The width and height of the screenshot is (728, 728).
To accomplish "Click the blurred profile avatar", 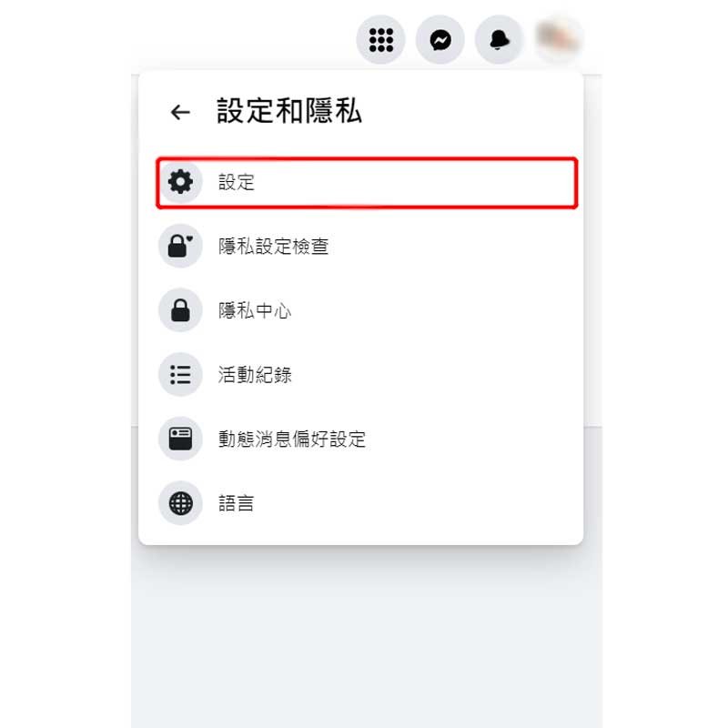I will click(559, 37).
